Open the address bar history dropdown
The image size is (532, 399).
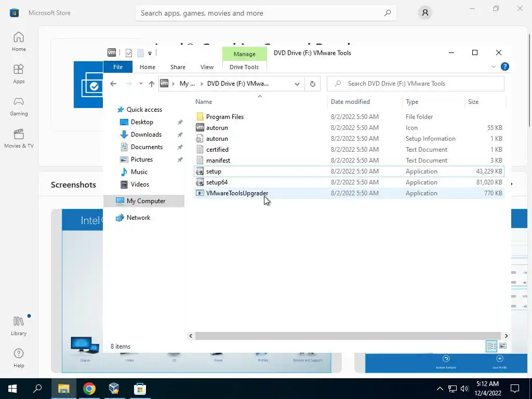(297, 84)
